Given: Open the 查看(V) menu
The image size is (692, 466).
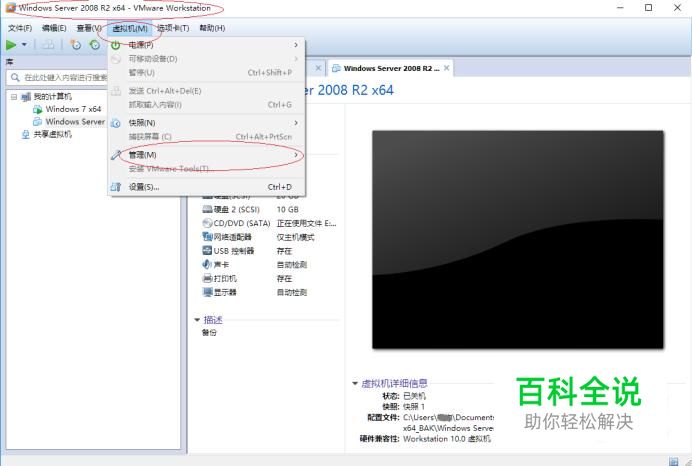Looking at the screenshot, I should tap(89, 28).
